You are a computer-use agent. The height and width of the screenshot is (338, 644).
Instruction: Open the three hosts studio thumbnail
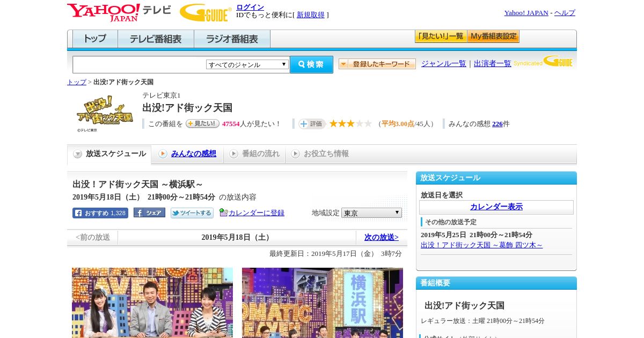tap(152, 303)
